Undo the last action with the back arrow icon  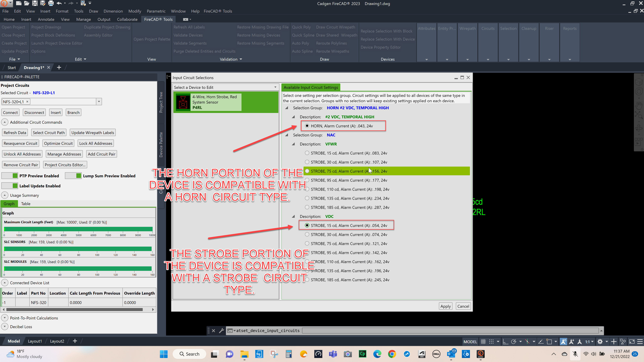click(59, 3)
